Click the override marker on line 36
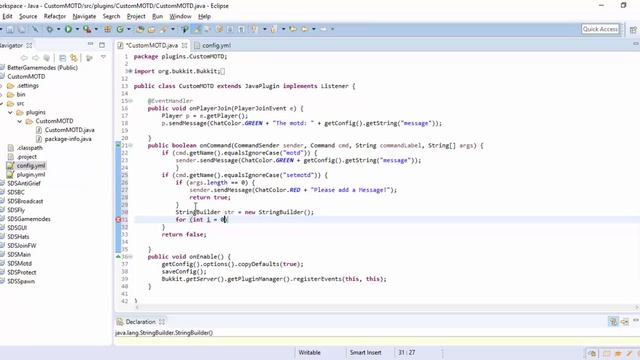Viewport: 640px width, 360px height. click(118, 256)
